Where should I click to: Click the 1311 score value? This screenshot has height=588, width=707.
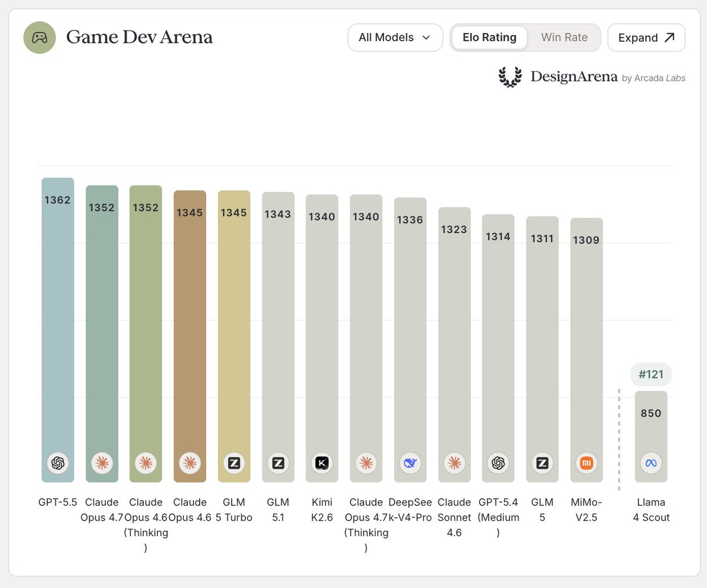542,239
